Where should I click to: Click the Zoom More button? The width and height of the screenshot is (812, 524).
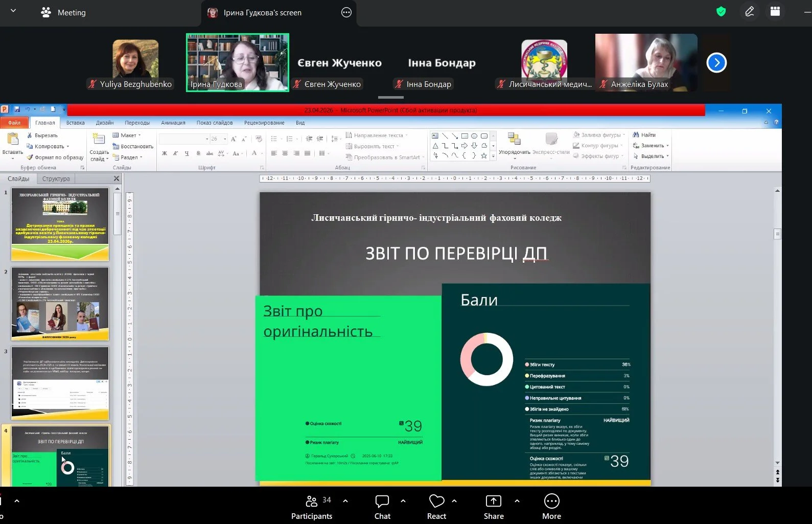click(x=552, y=508)
